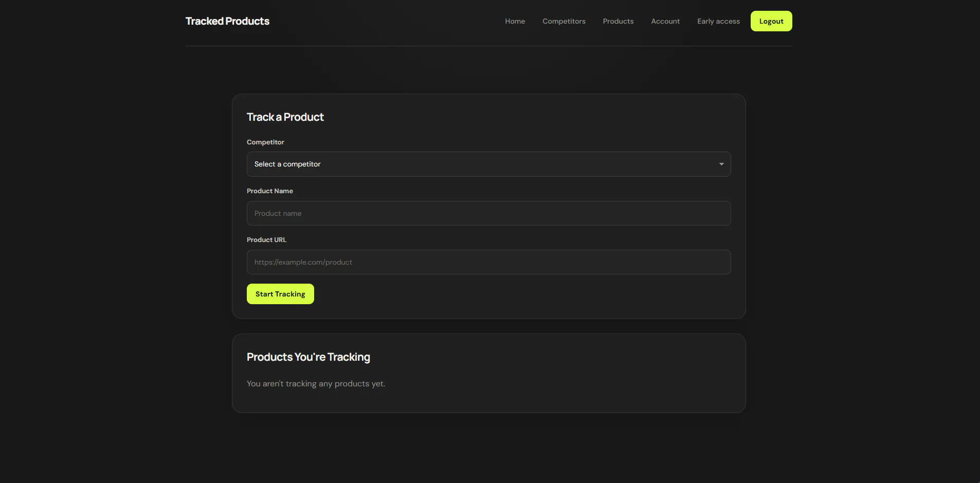Click the "You aren't tracking any products yet." text
The width and height of the screenshot is (980, 483).
316,384
